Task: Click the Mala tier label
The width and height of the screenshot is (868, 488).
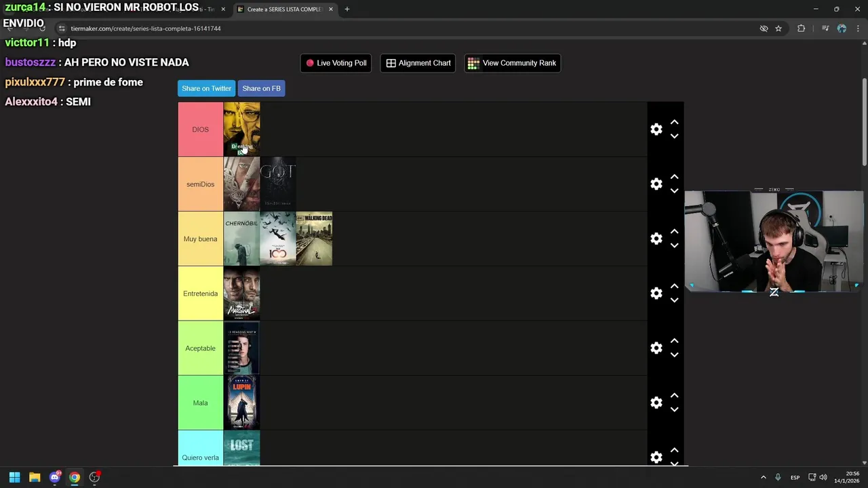Action: 200,403
